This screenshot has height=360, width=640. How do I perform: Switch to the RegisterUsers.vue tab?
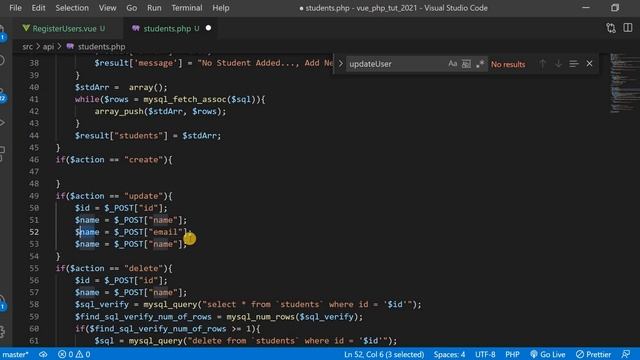point(64,28)
